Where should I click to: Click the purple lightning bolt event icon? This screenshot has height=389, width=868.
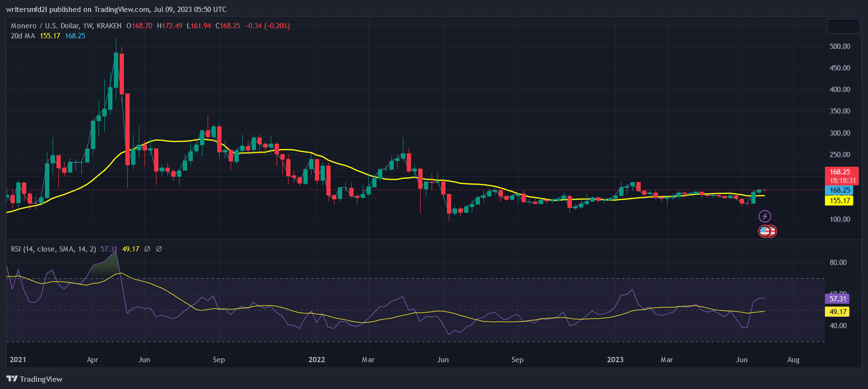coord(765,216)
